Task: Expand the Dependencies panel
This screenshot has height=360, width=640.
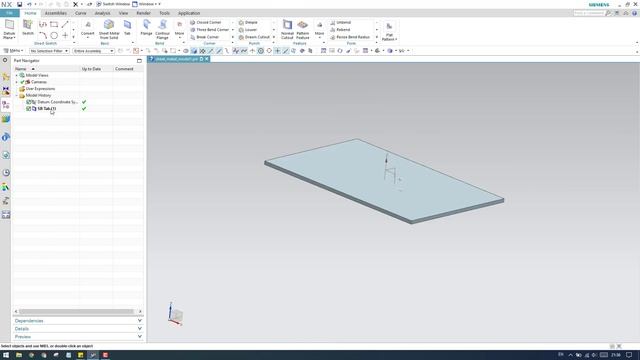Action: [x=78, y=321]
